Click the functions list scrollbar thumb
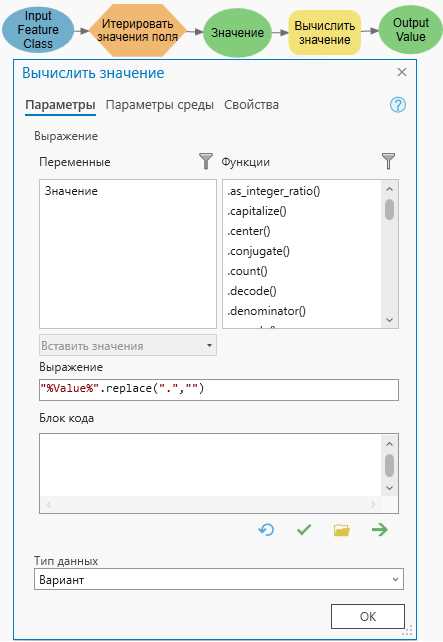Screen dimensions: 443x642 (x=389, y=209)
